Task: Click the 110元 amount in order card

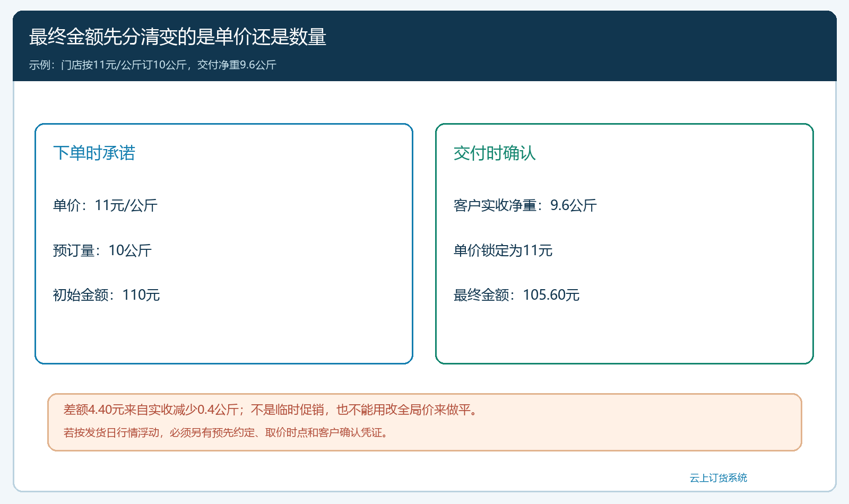Action: [x=141, y=295]
